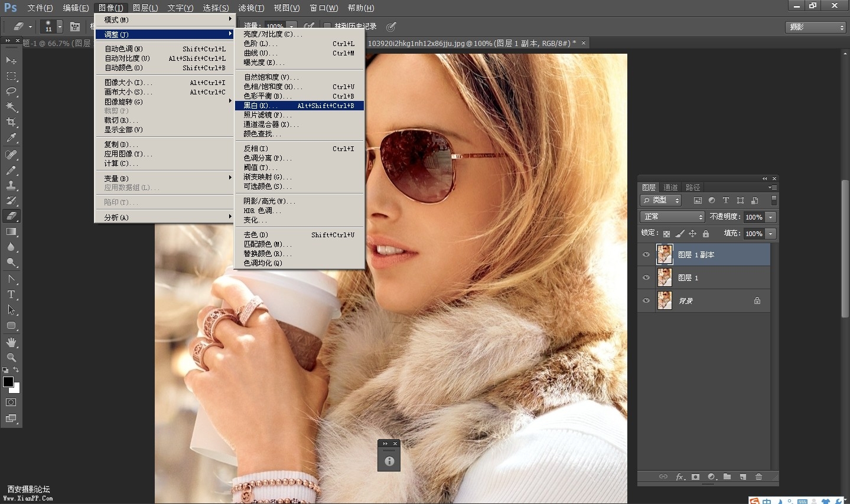
Task: Select the Clone Stamp tool
Action: coord(11,185)
